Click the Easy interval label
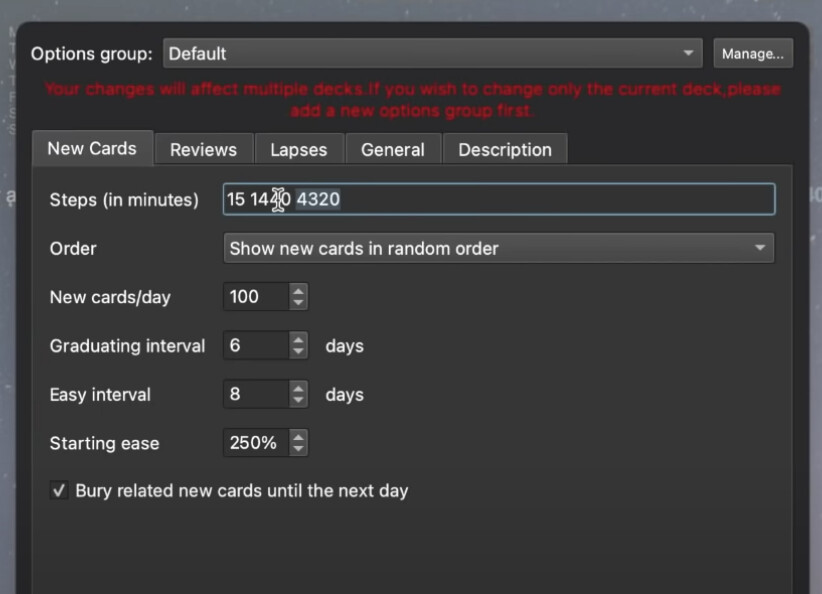 tap(100, 395)
